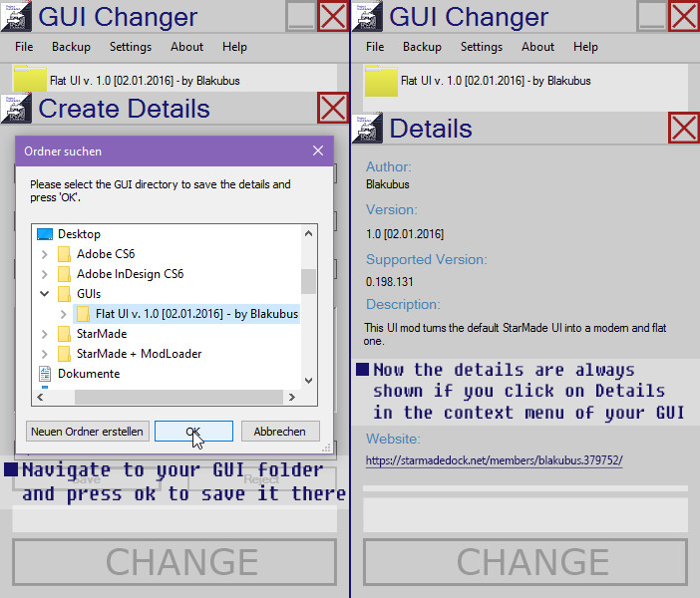
Task: Click folder icon next to StarMade + ModLoader
Action: tap(64, 354)
